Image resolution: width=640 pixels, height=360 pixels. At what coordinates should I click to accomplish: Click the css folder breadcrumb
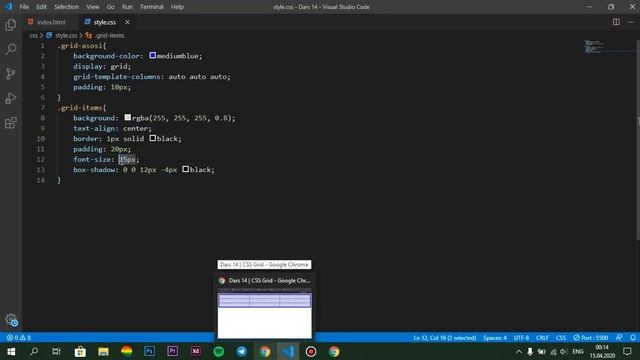pos(33,36)
